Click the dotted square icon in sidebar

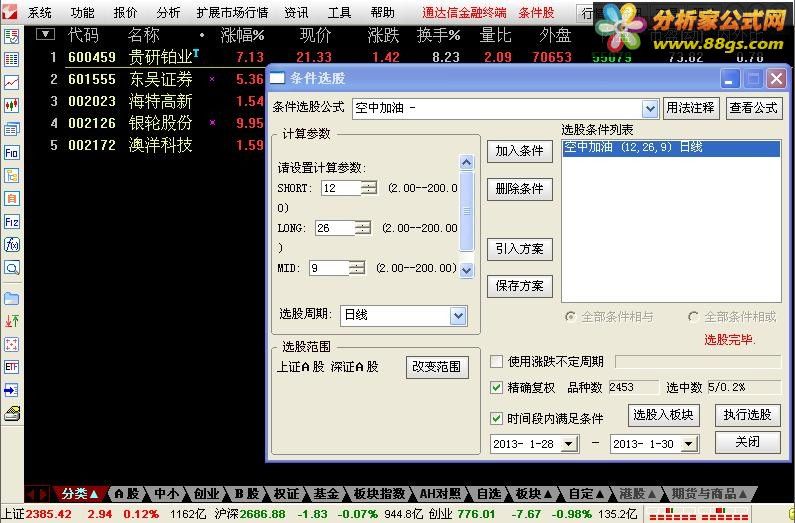tap(12, 345)
